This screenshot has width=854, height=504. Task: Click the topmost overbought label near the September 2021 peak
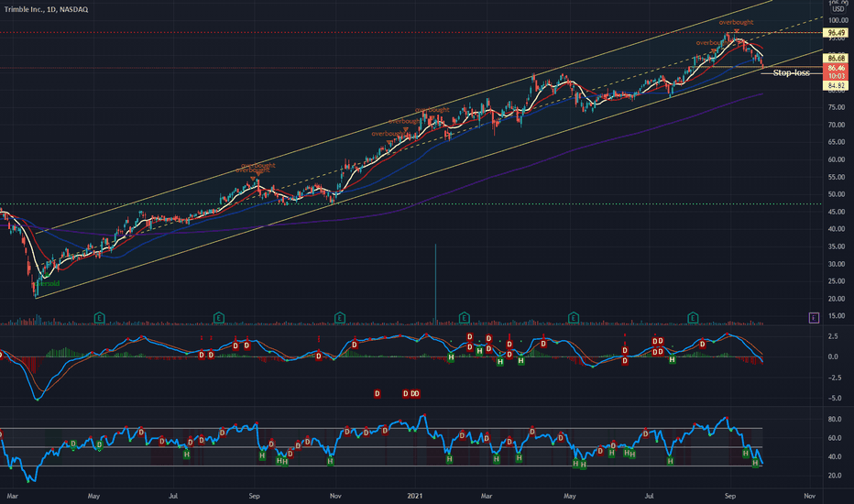[736, 22]
